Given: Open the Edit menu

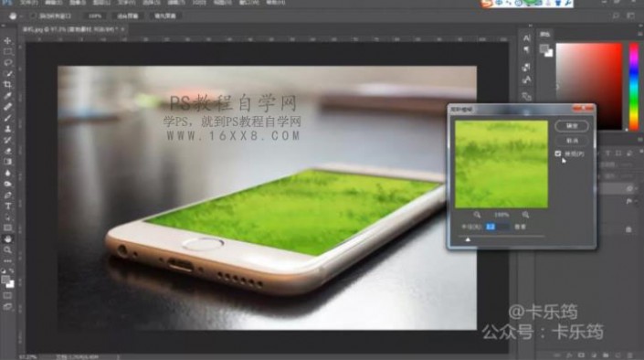Looking at the screenshot, I should (53, 3).
